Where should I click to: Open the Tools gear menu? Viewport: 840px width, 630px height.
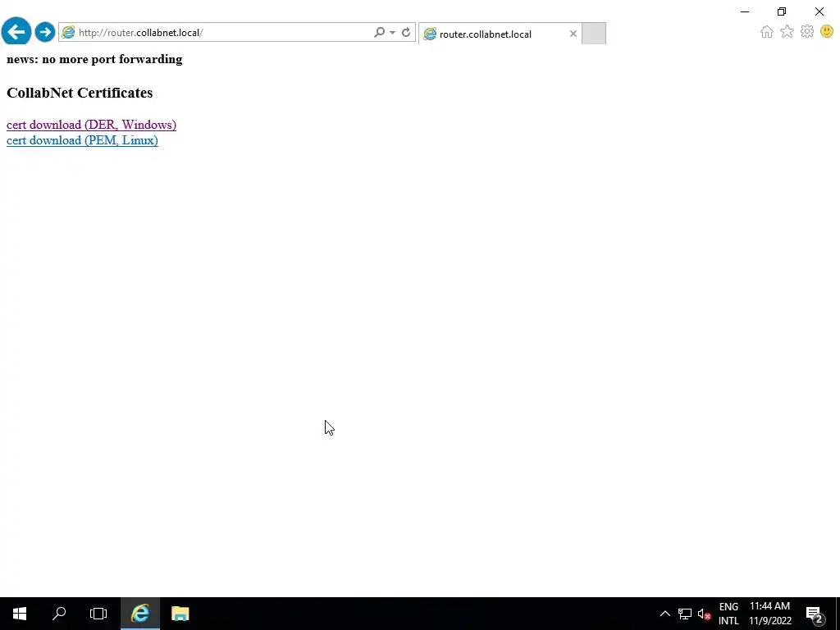pyautogui.click(x=807, y=32)
